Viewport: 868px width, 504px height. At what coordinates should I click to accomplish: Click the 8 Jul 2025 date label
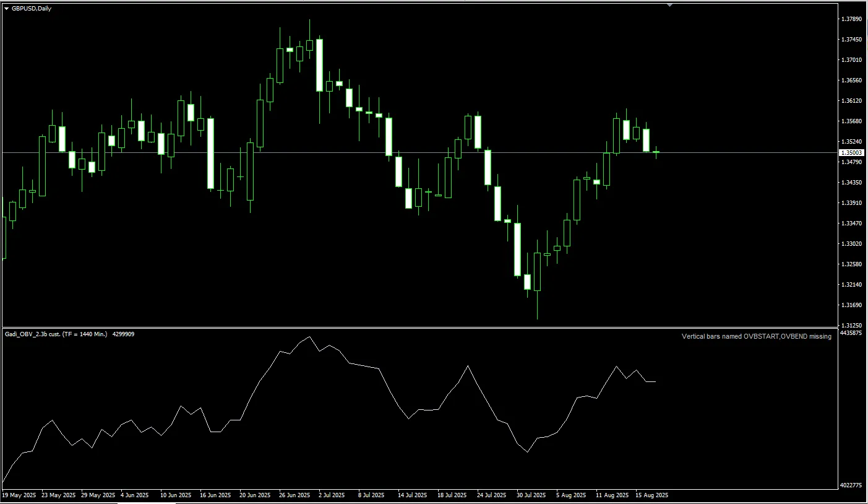[x=371, y=495]
